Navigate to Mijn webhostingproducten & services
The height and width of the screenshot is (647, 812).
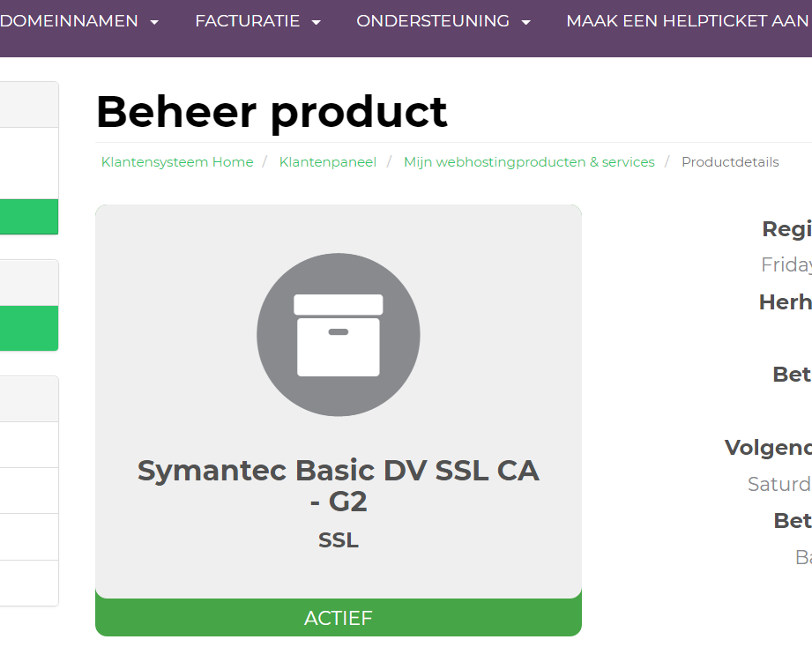(x=529, y=162)
